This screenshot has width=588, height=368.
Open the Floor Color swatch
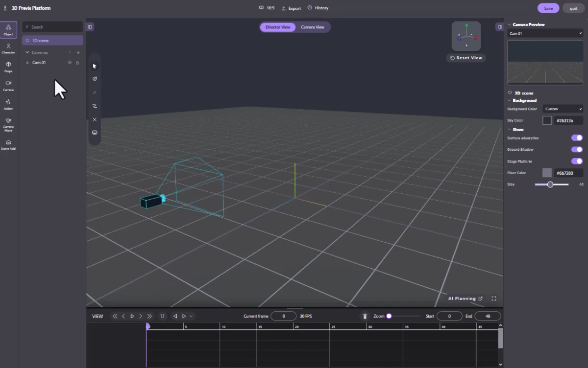pos(547,173)
